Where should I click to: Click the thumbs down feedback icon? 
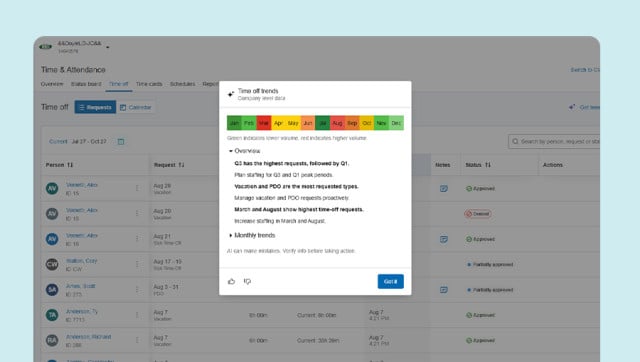(x=247, y=281)
